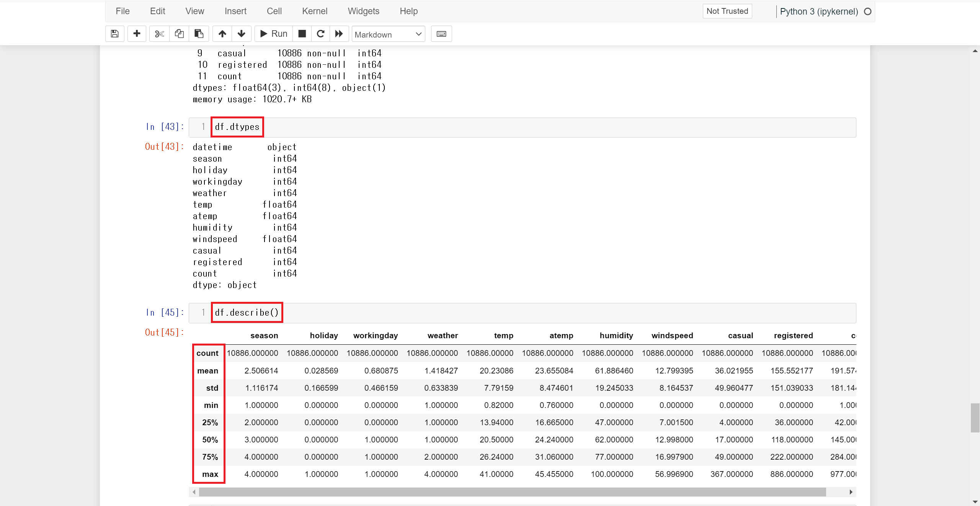980x506 pixels.
Task: Cut selected cell with the scissors icon
Action: pyautogui.click(x=159, y=34)
